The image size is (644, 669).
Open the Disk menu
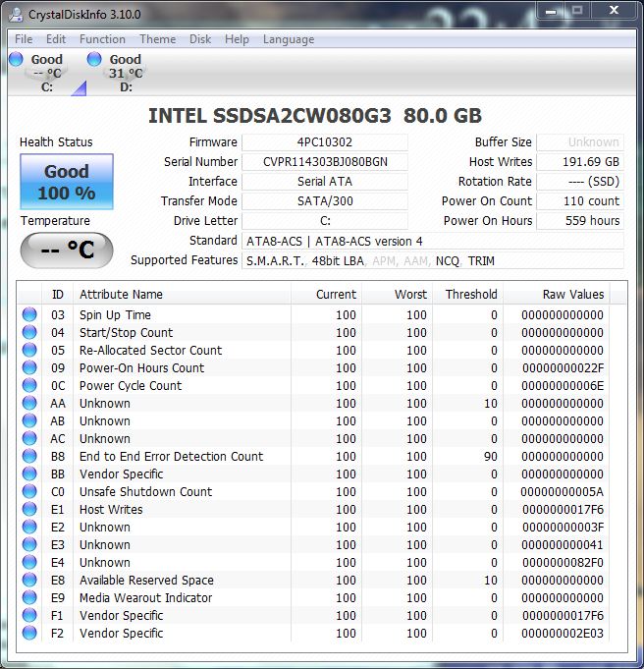click(200, 39)
